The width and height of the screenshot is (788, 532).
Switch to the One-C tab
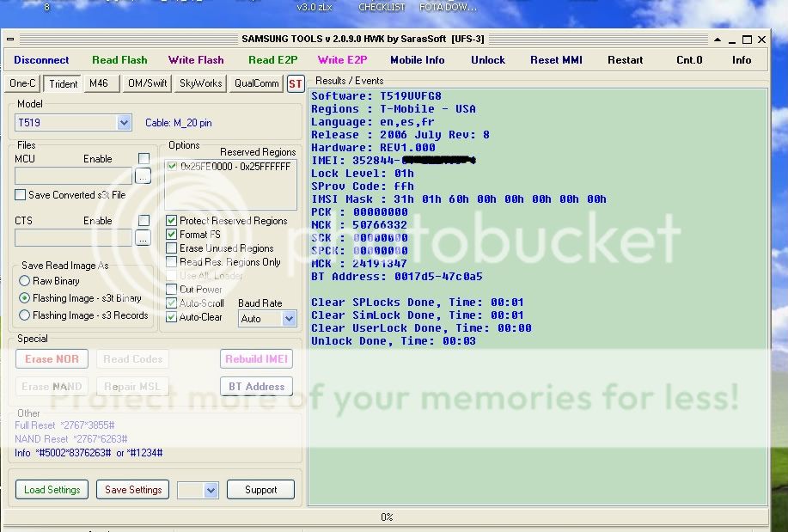point(22,83)
